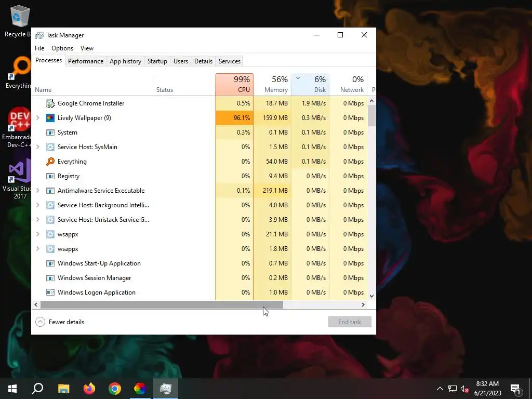532x399 pixels.
Task: Open the Options menu
Action: point(62,48)
